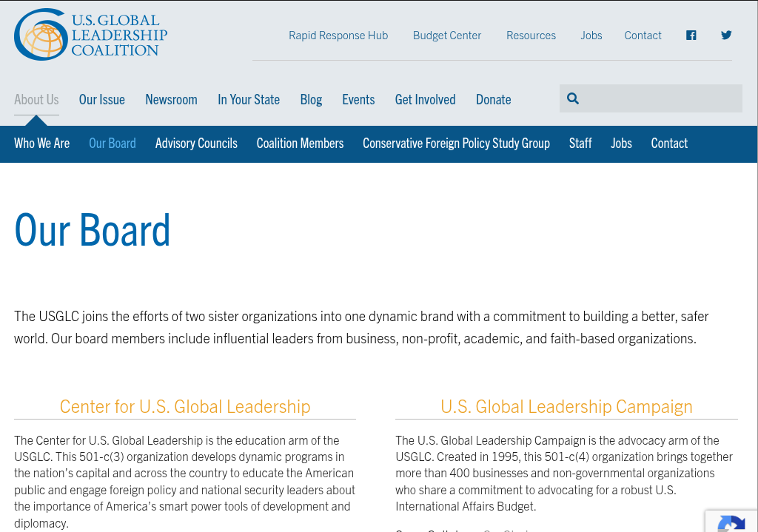Click Center for U.S. Global Leadership heading
The image size is (758, 532).
click(185, 406)
